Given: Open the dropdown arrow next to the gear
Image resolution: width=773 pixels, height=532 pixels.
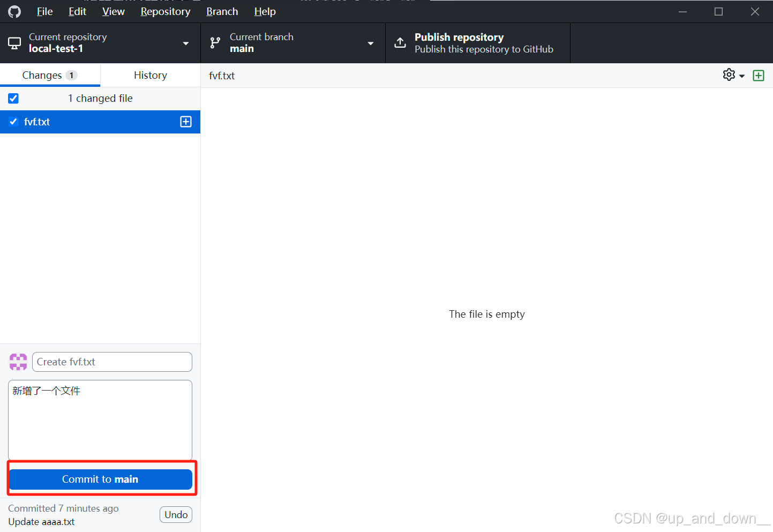Looking at the screenshot, I should point(742,76).
